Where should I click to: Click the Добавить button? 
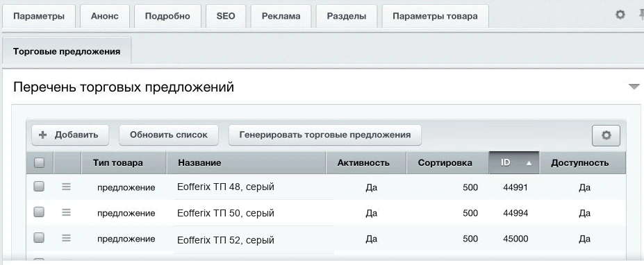[70, 135]
